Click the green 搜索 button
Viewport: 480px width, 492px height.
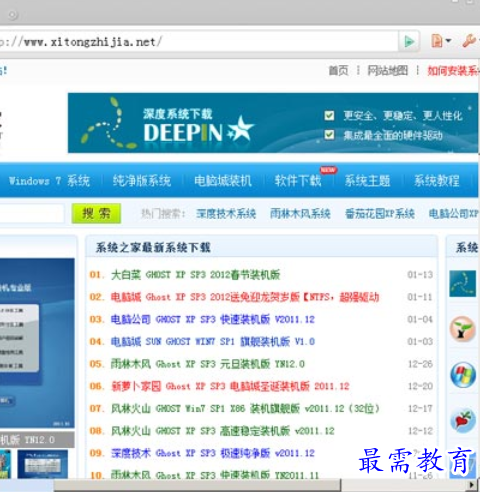[96, 213]
